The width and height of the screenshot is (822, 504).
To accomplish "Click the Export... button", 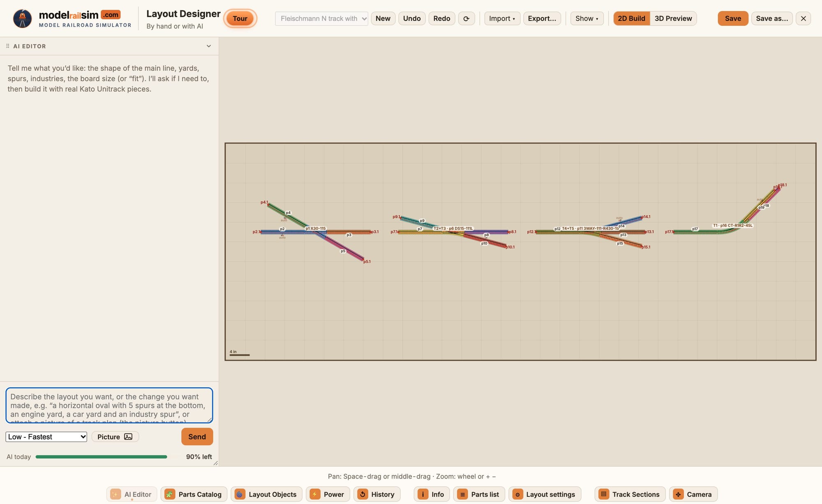I will (x=542, y=18).
